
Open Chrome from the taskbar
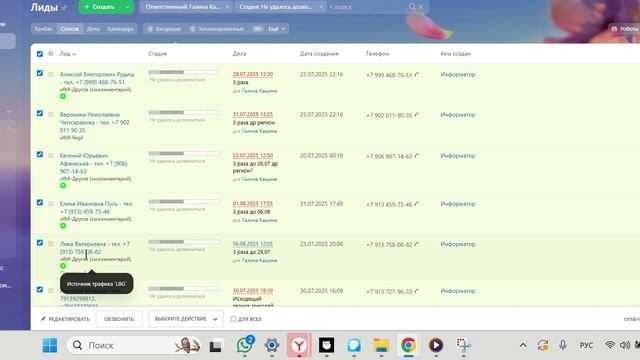coord(408,345)
